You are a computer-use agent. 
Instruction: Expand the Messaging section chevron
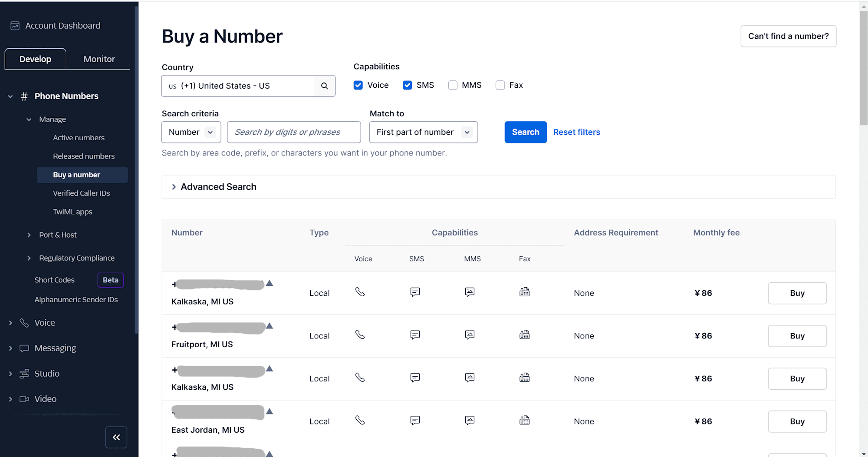[x=10, y=348]
